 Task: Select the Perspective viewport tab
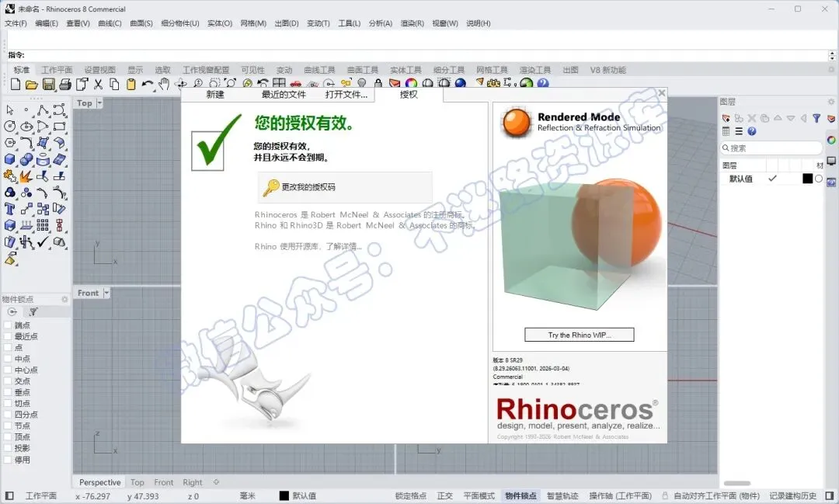click(99, 482)
